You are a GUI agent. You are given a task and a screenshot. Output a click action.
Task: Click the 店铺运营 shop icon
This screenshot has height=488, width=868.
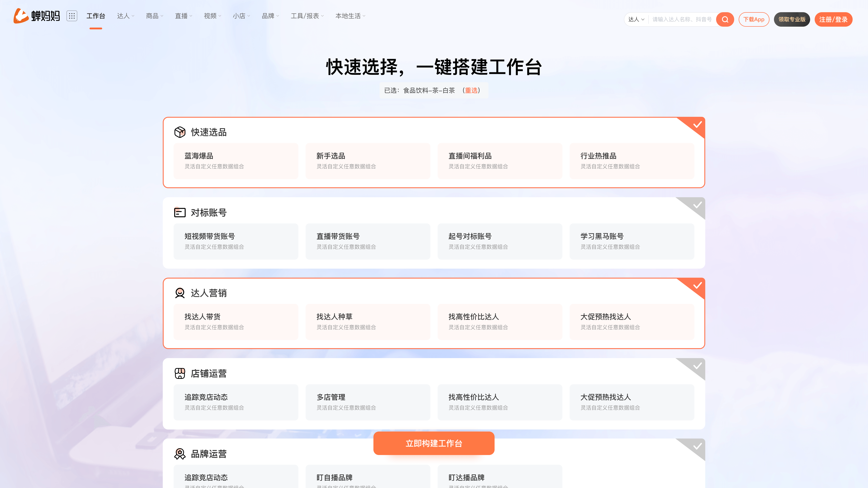pyautogui.click(x=180, y=373)
